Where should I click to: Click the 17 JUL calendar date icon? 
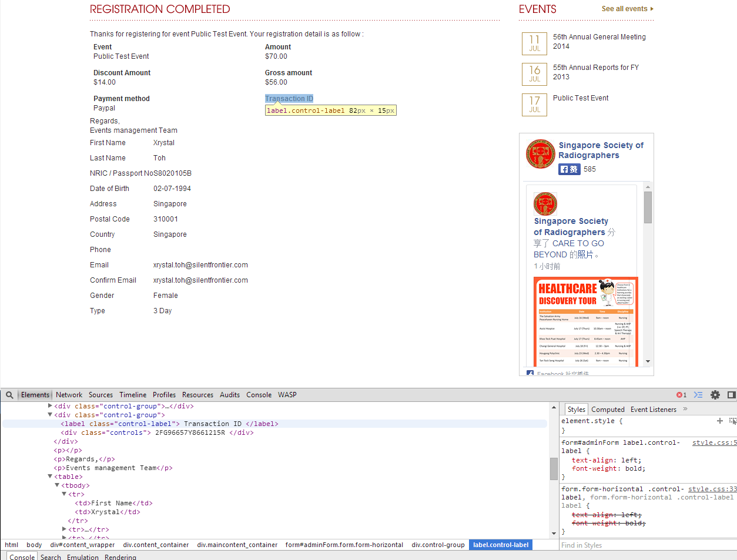534,105
